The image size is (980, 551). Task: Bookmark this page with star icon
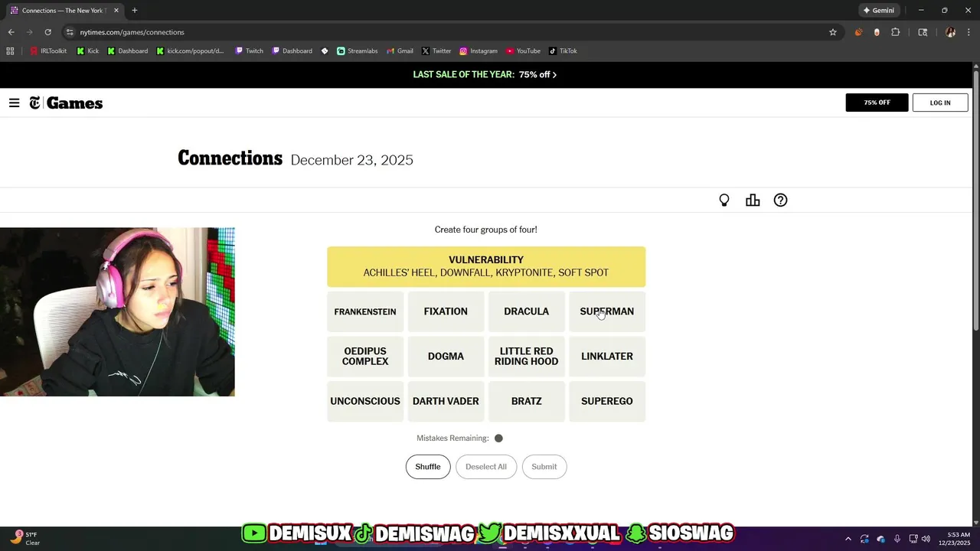[833, 32]
